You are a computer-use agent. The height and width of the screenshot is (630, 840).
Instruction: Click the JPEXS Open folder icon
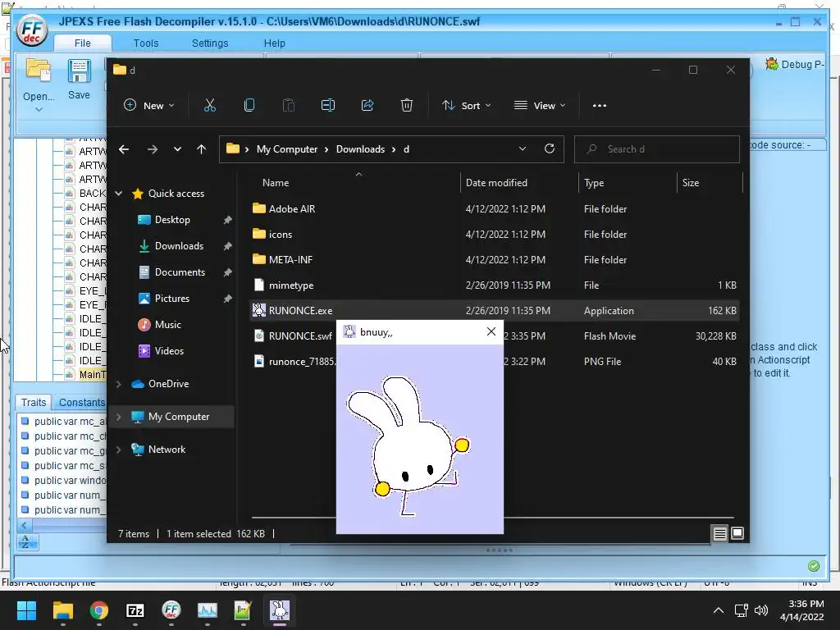click(39, 71)
